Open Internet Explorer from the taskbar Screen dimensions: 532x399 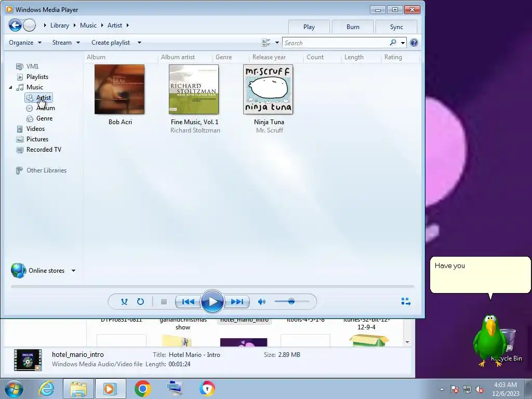(x=46, y=389)
